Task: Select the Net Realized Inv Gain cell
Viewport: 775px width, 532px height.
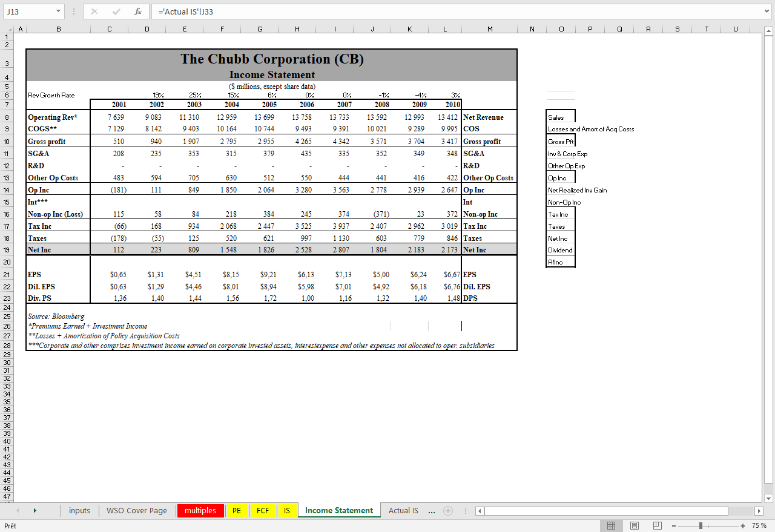Action: click(x=577, y=190)
